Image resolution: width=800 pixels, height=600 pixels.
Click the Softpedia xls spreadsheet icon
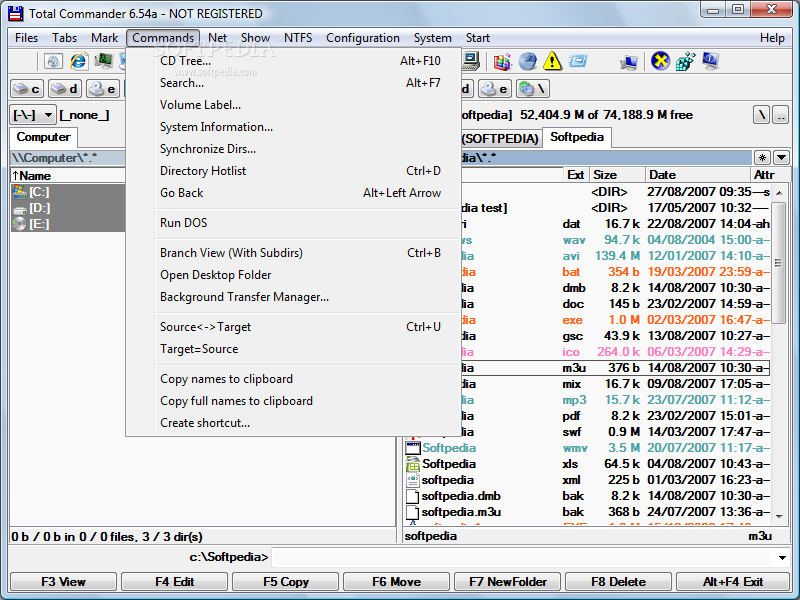[412, 464]
